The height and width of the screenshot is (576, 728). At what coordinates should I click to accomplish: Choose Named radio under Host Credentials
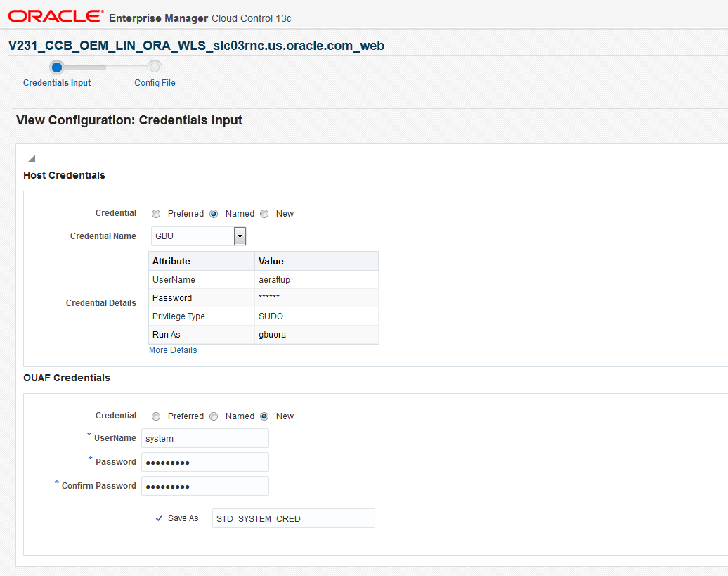click(x=214, y=214)
